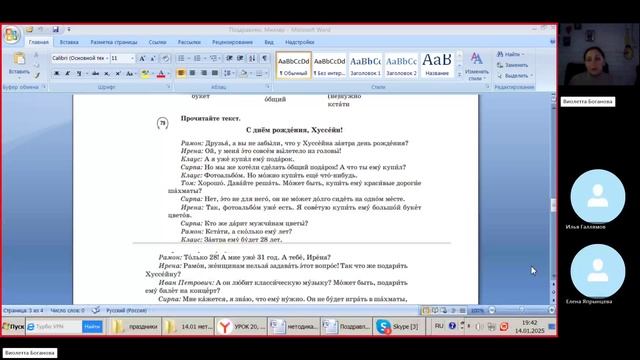This screenshot has height=360, width=640.
Task: Apply the Обычный style
Action: [x=293, y=65]
